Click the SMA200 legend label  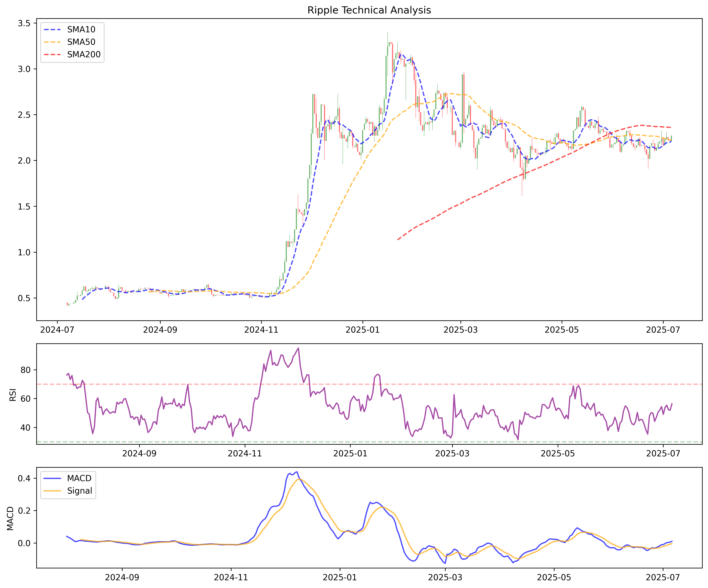(x=84, y=55)
